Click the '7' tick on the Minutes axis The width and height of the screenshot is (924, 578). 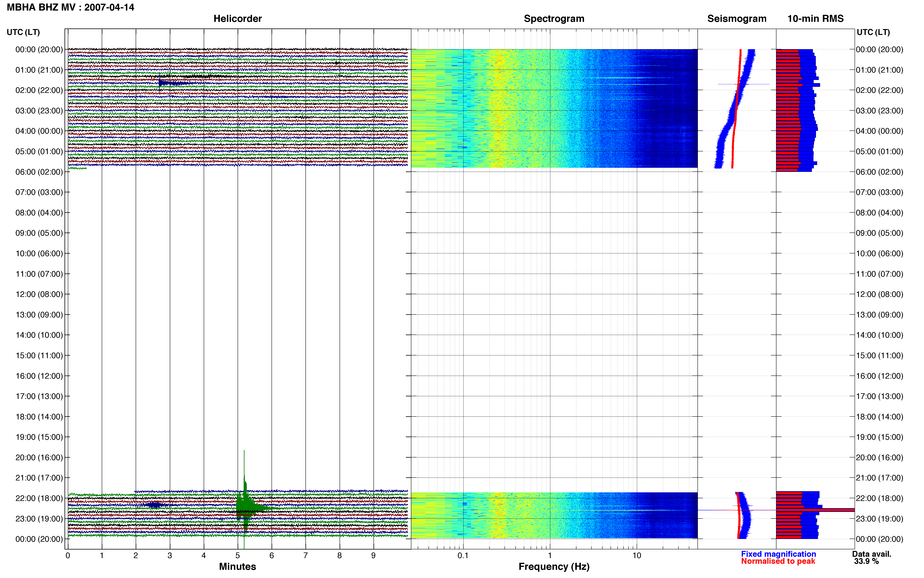pos(306,555)
